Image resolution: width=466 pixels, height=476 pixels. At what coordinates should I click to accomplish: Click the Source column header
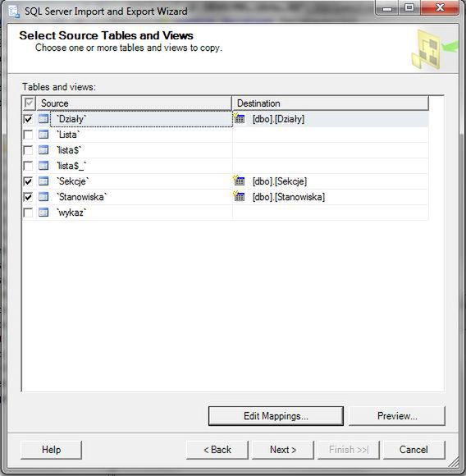click(x=134, y=103)
